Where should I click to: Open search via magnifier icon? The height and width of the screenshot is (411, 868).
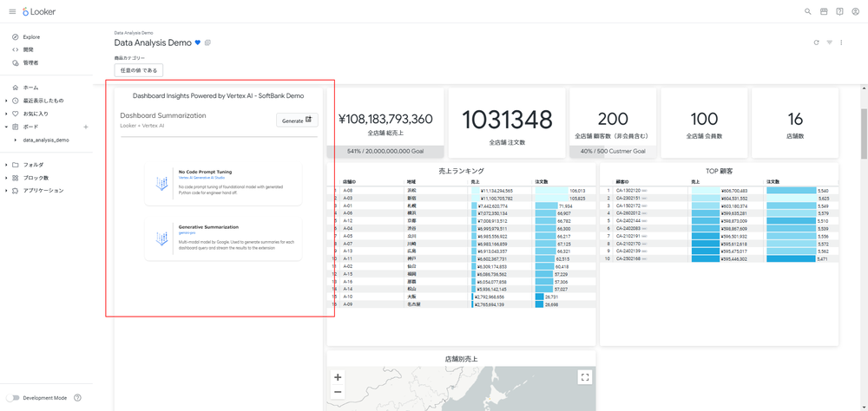tap(807, 11)
